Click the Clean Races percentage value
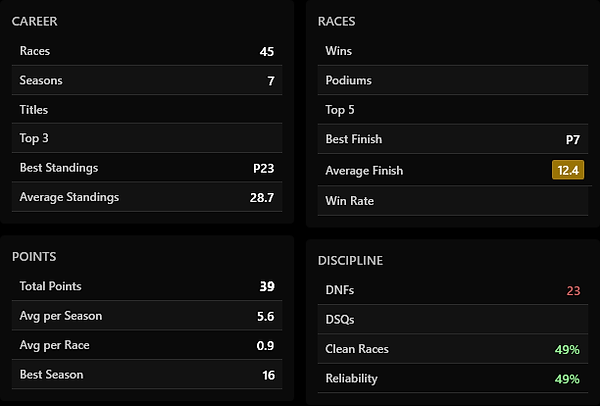This screenshot has width=600, height=406. click(567, 350)
